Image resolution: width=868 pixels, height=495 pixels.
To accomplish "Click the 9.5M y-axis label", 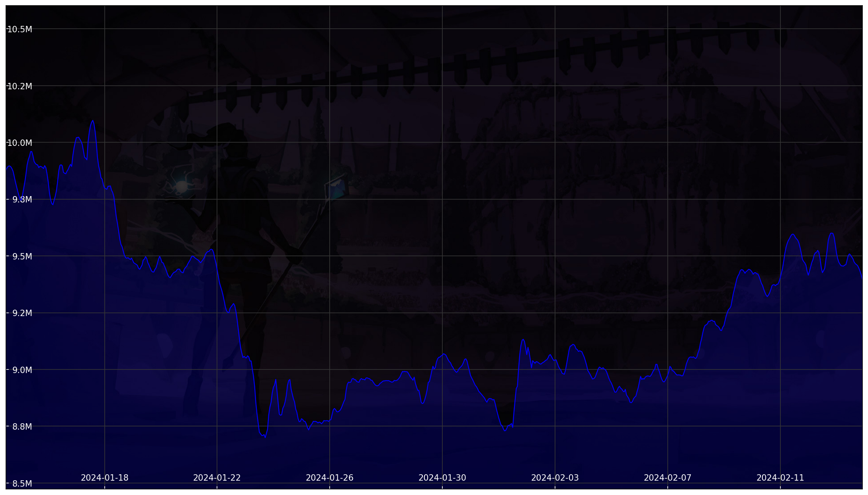I will [x=22, y=256].
